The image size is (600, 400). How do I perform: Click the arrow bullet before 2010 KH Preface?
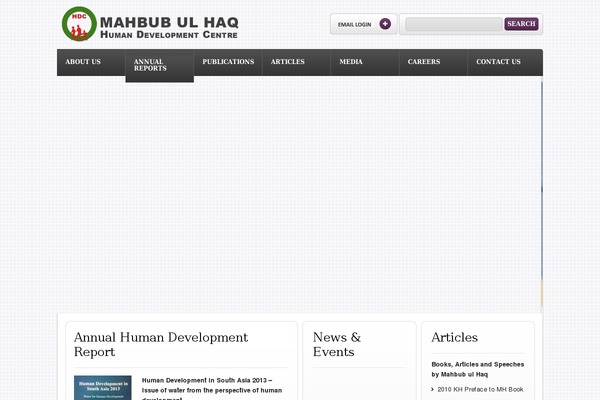[x=432, y=389]
